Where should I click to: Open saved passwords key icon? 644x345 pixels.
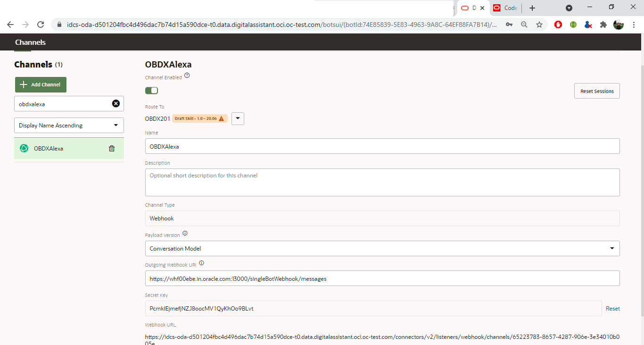click(509, 25)
